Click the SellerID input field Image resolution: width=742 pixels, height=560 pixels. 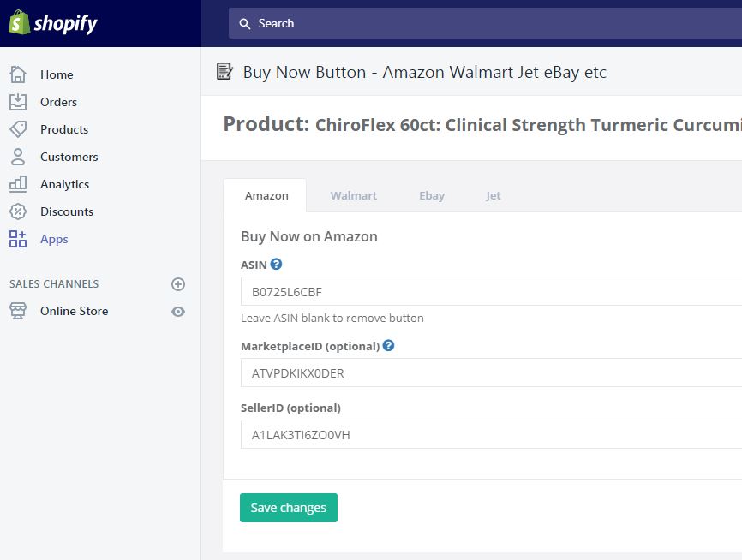point(491,434)
